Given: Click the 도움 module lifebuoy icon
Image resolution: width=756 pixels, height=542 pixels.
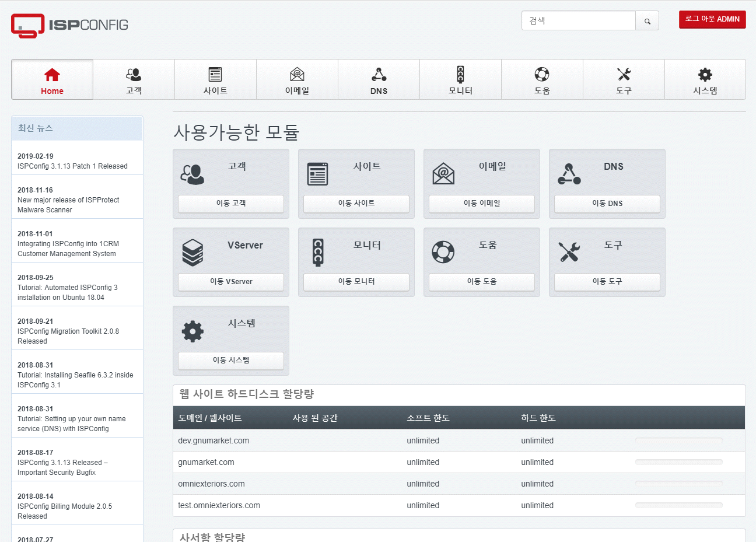Looking at the screenshot, I should [x=443, y=252].
